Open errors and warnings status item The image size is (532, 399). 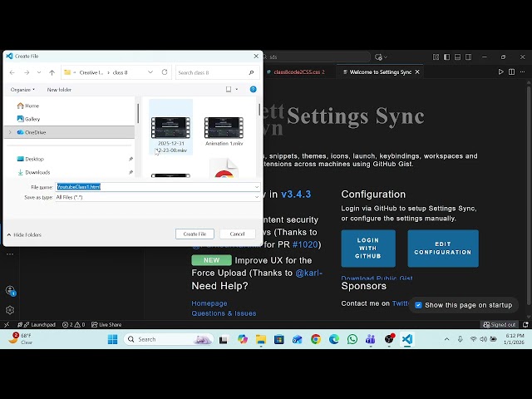74,325
